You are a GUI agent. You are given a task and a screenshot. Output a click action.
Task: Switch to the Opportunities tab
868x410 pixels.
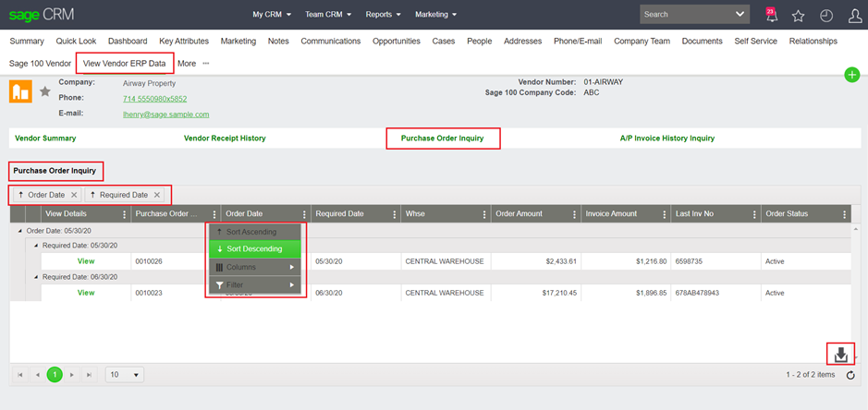(397, 41)
